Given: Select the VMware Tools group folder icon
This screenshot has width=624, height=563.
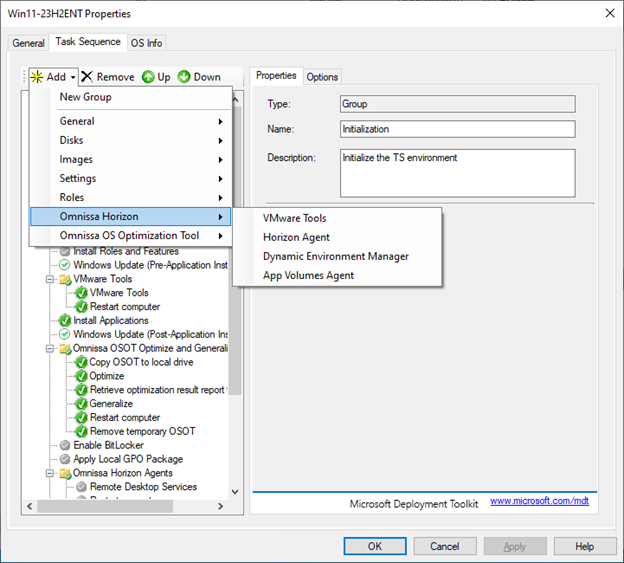Looking at the screenshot, I should point(65,279).
